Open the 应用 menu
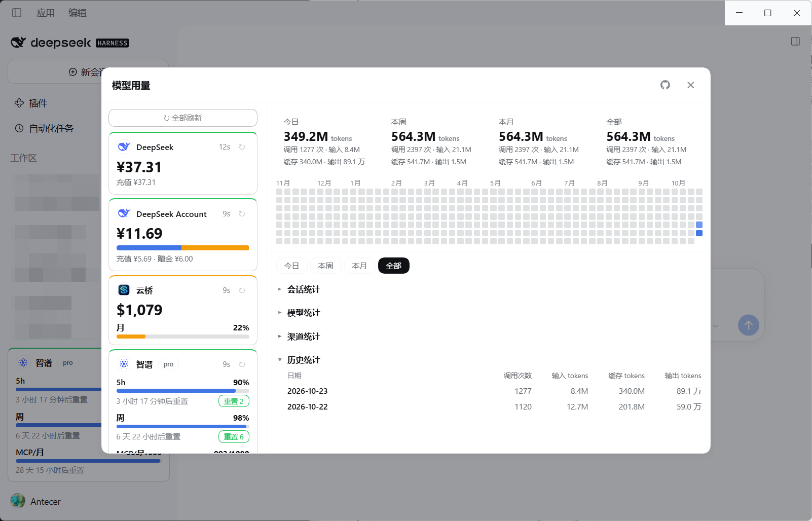The width and height of the screenshot is (812, 521). [46, 13]
